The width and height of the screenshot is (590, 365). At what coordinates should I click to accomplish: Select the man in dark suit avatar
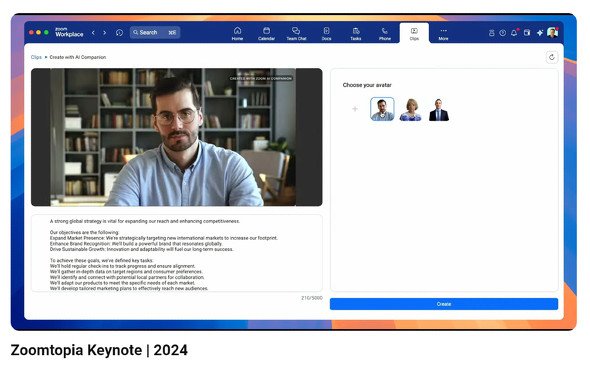(x=439, y=110)
